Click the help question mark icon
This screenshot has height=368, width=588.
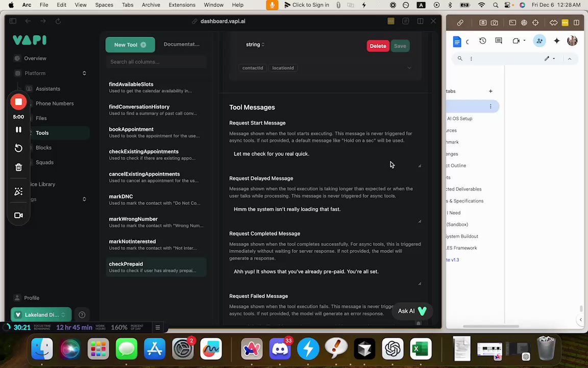click(82, 315)
